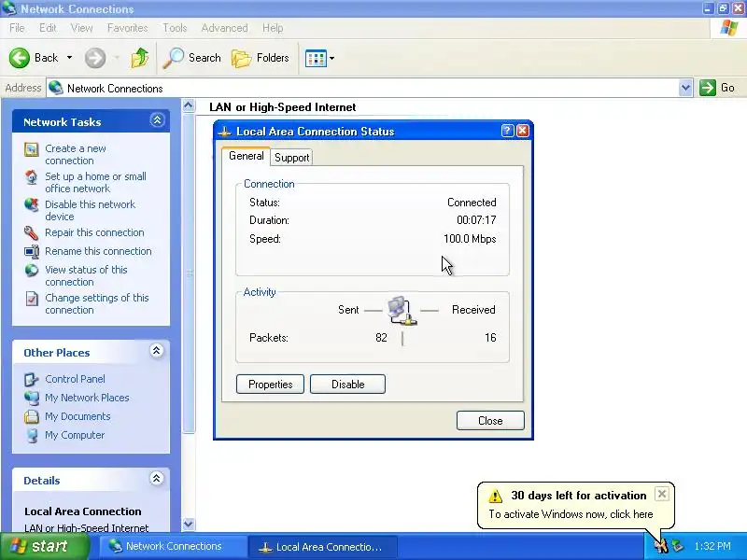Open the Address bar dropdown
Image resolution: width=747 pixels, height=560 pixels.
coord(685,88)
